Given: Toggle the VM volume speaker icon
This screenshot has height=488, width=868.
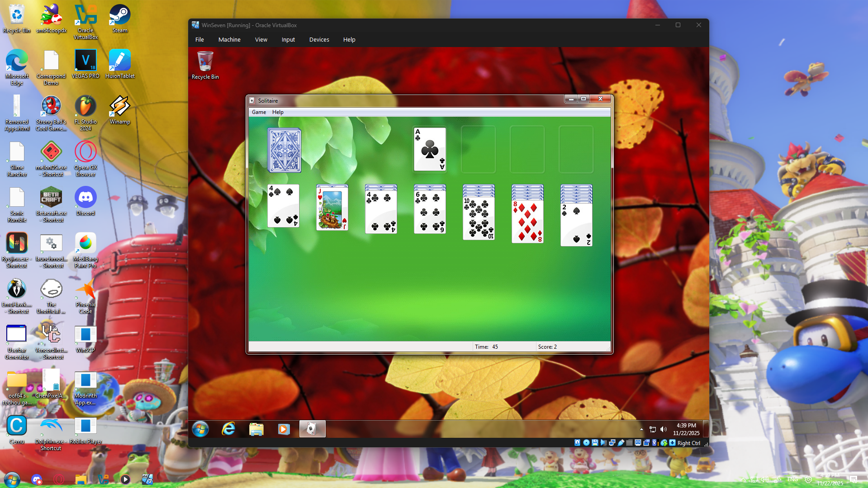Looking at the screenshot, I should coord(664,429).
